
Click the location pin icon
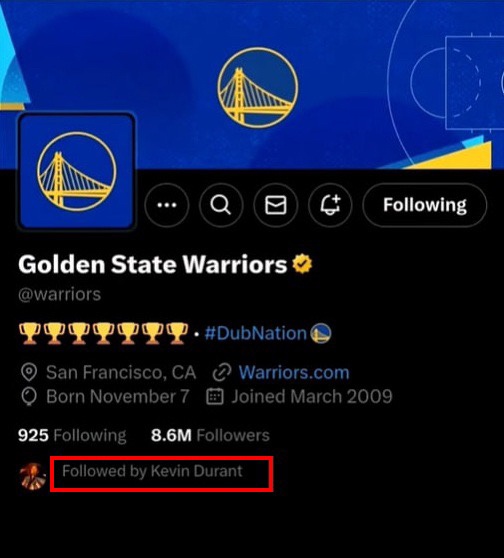coord(29,372)
